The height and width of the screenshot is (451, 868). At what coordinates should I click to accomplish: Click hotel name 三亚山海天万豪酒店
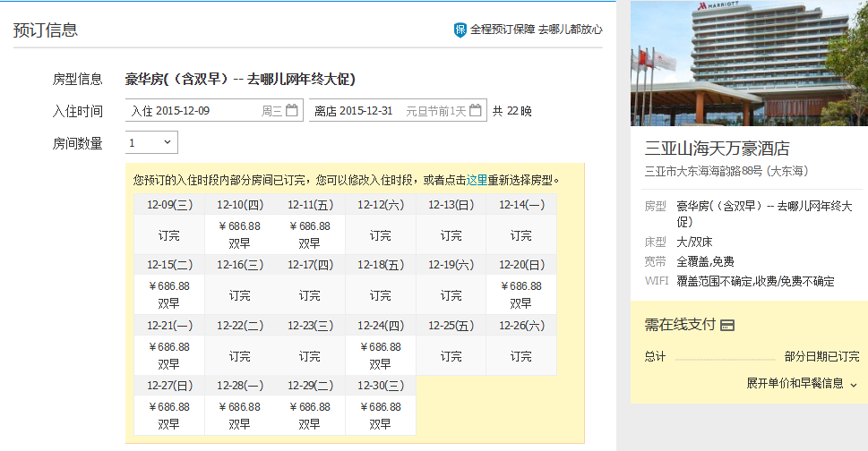click(x=718, y=149)
